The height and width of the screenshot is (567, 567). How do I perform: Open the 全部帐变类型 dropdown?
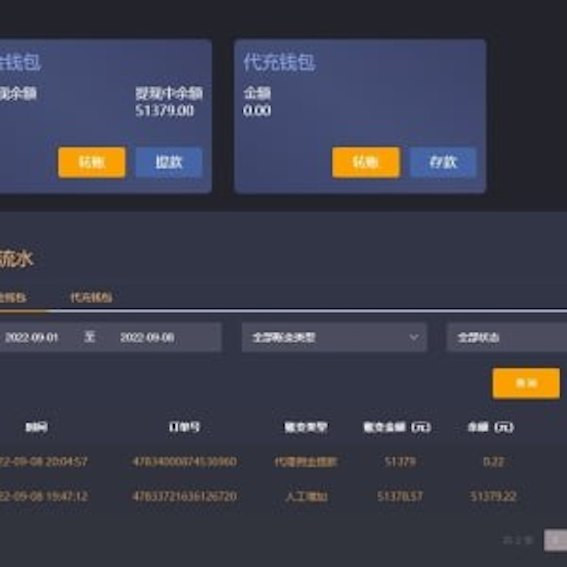334,337
